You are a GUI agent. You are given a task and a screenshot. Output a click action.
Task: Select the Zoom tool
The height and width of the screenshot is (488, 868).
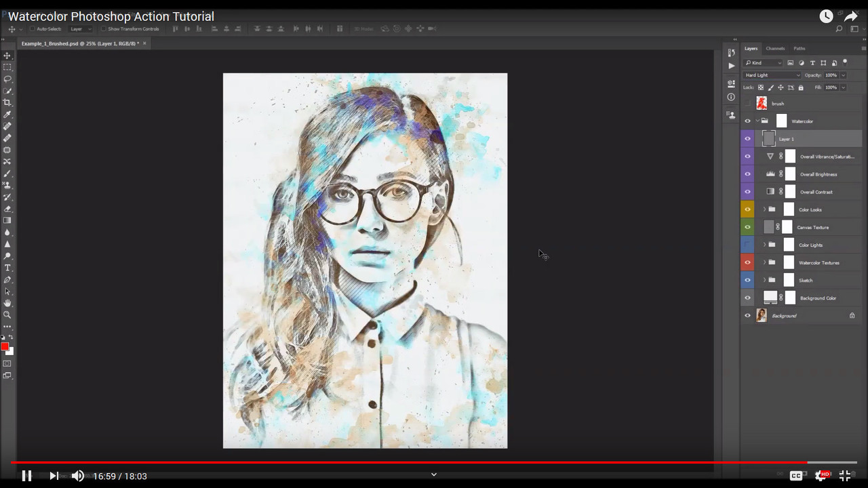click(x=7, y=313)
